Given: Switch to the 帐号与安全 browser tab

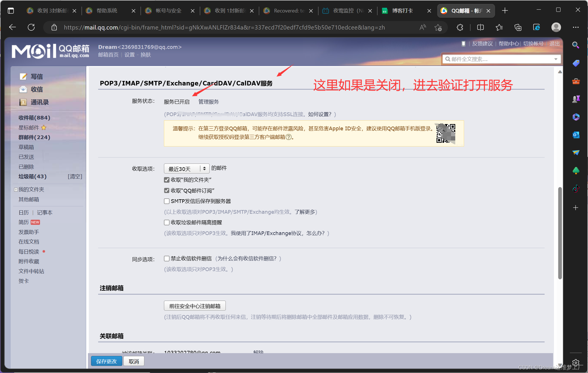Looking at the screenshot, I should point(168,11).
